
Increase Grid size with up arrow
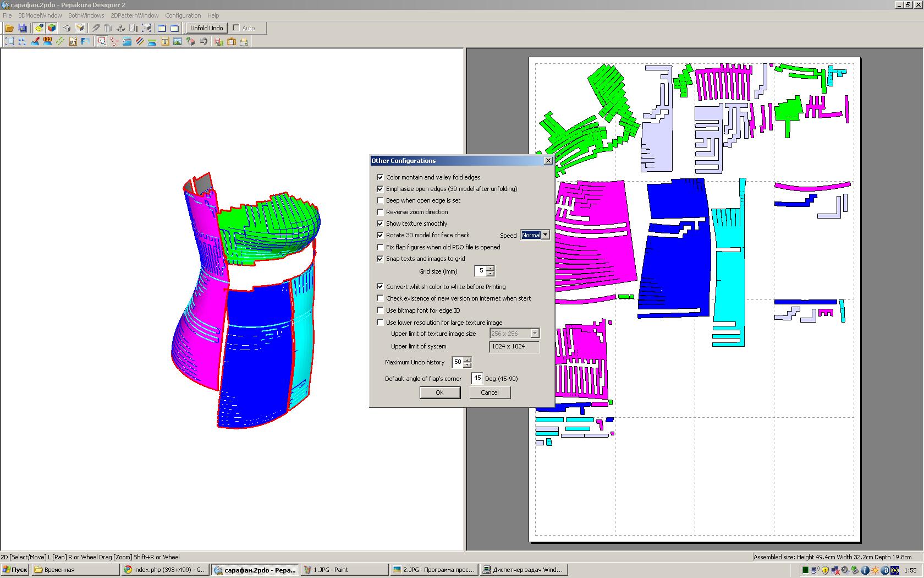[491, 268]
